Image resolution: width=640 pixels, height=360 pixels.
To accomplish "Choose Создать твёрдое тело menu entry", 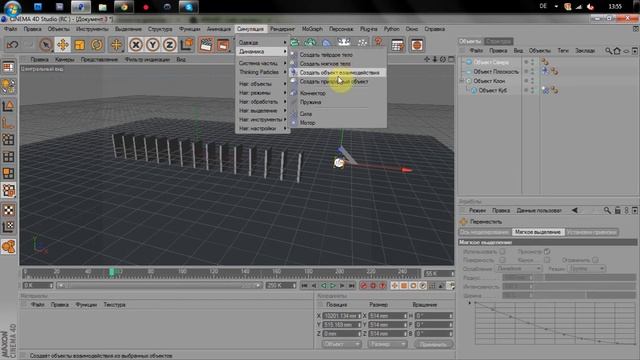I will (326, 55).
